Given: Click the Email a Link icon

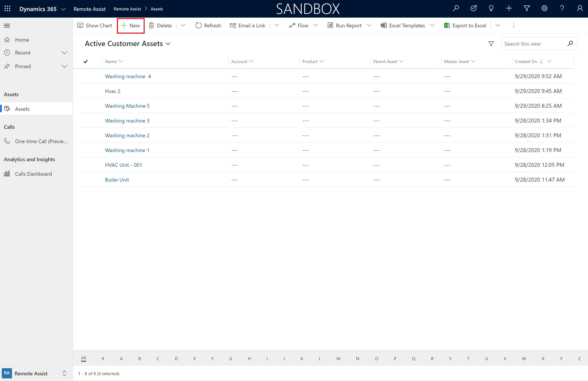Looking at the screenshot, I should (232, 26).
